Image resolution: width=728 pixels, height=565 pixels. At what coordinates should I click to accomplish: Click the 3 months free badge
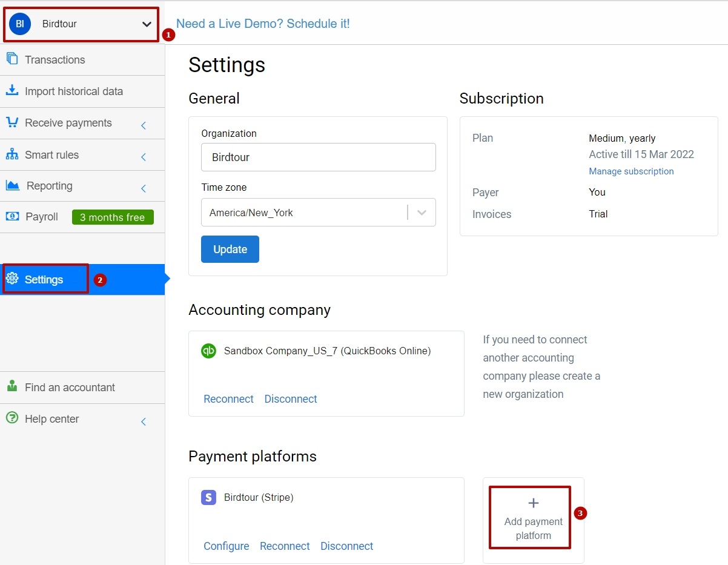[113, 216]
